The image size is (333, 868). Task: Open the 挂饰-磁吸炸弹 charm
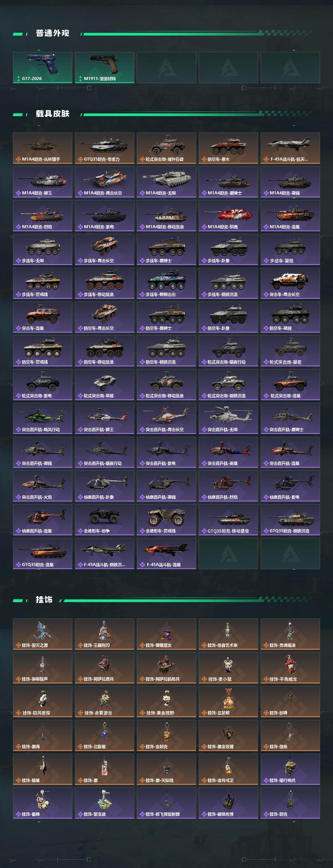tap(228, 803)
